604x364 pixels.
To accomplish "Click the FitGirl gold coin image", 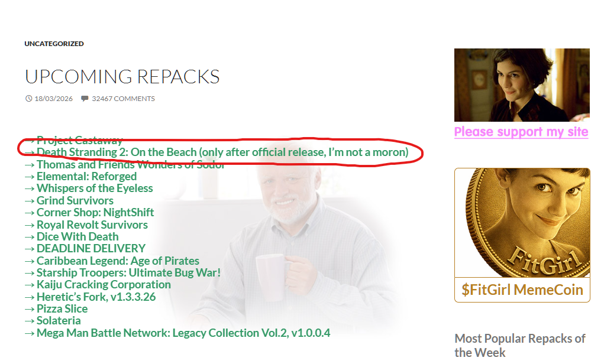I will click(x=522, y=223).
